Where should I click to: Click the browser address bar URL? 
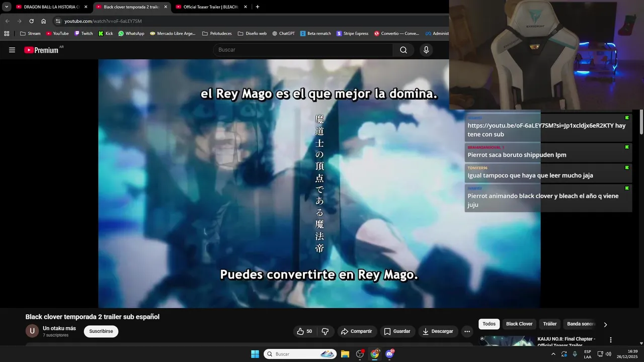point(103,21)
